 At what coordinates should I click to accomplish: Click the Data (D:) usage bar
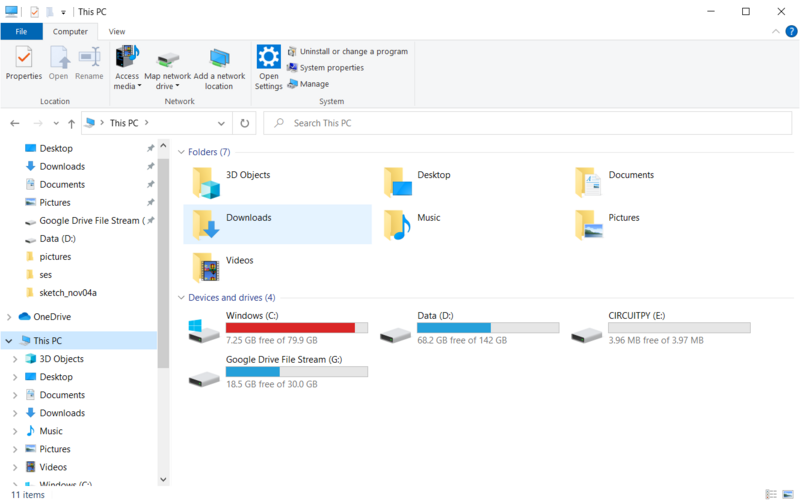coord(488,328)
